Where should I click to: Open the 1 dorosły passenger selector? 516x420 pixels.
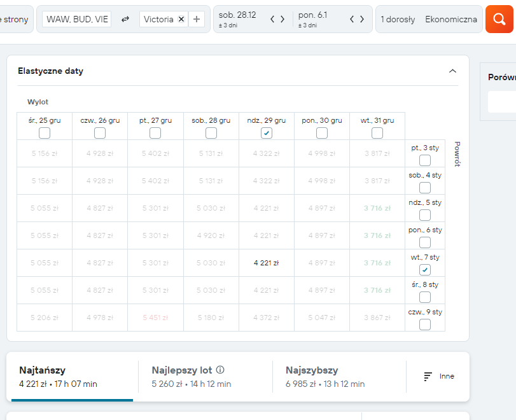point(398,20)
